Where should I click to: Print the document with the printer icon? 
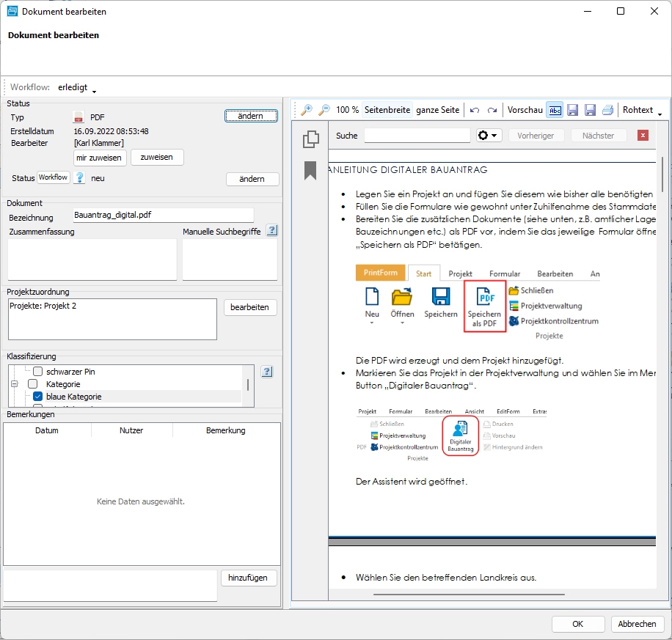[x=607, y=110]
